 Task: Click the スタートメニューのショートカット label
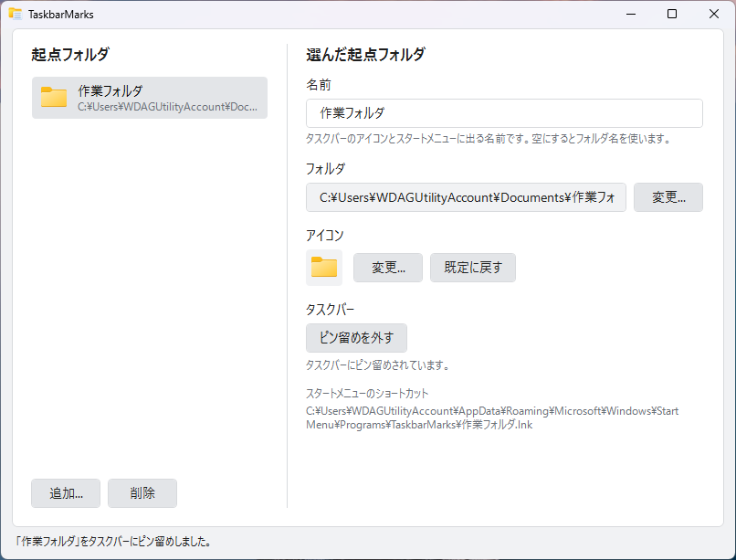(x=367, y=394)
